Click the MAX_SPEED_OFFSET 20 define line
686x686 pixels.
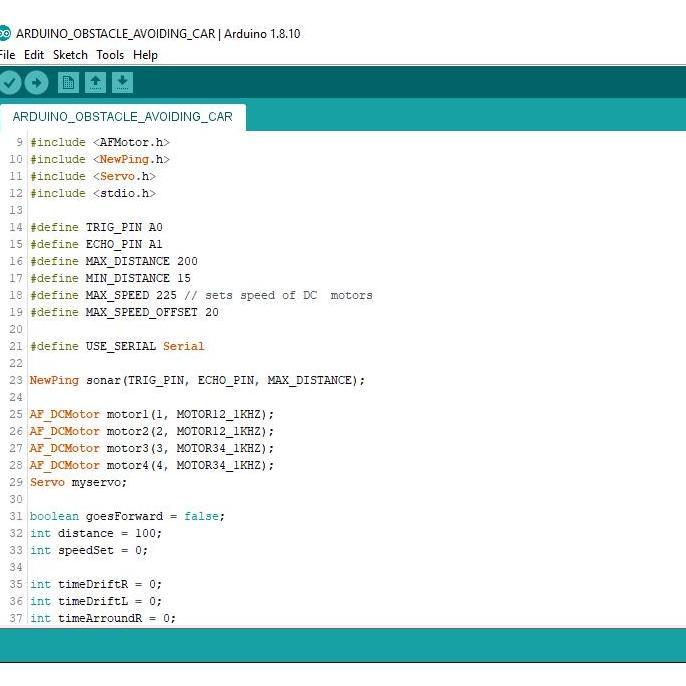point(124,313)
